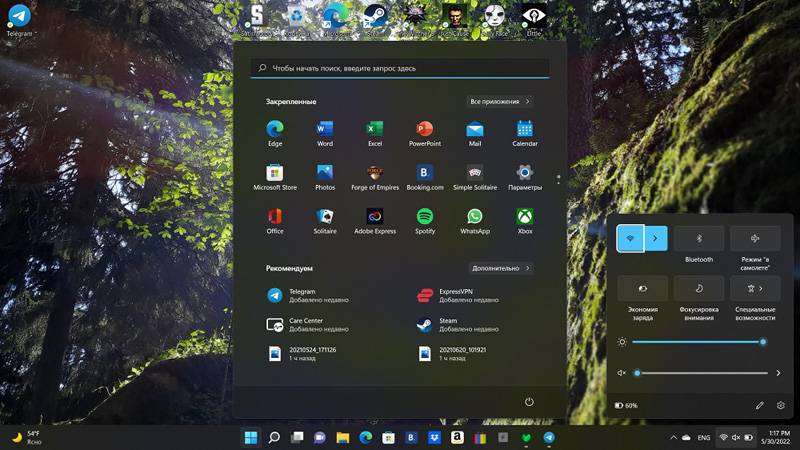
Task: Open the Telegram desktop shortcut
Action: 19,20
